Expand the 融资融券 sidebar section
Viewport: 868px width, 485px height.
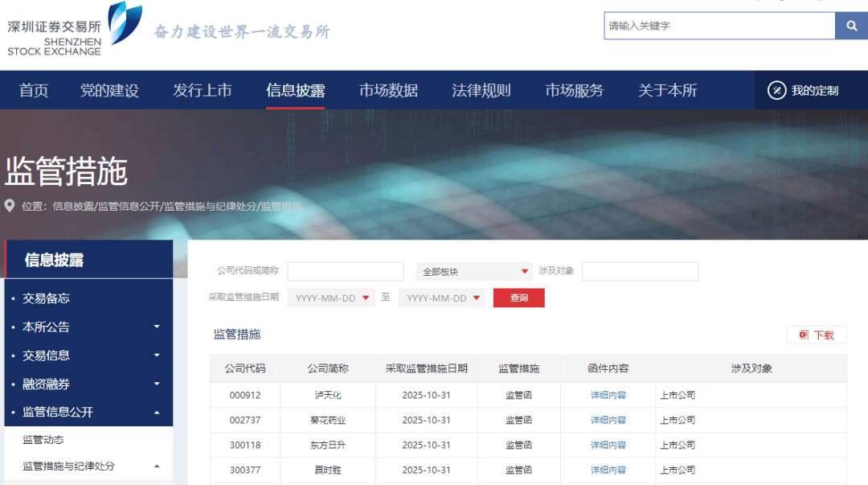(x=157, y=384)
